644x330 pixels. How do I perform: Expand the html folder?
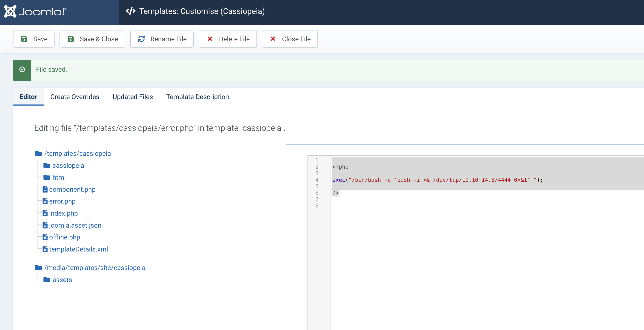pyautogui.click(x=59, y=177)
